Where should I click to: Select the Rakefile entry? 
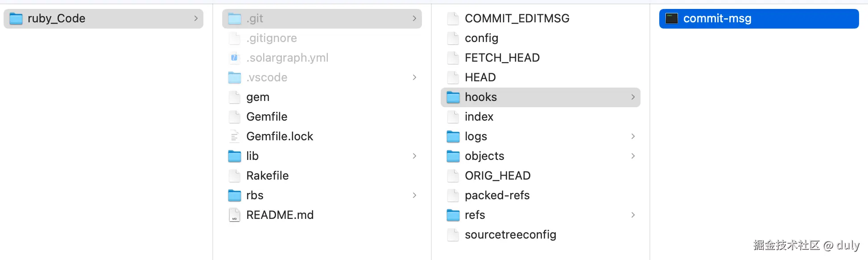pyautogui.click(x=267, y=176)
